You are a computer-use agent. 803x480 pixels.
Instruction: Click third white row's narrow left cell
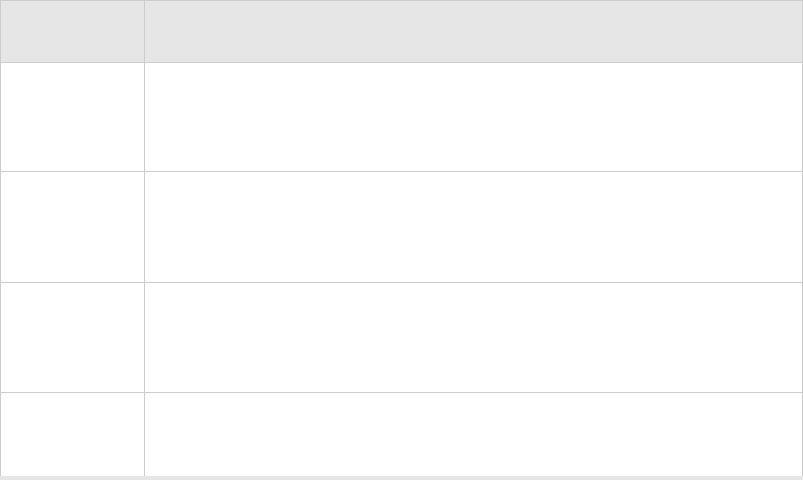(72, 338)
